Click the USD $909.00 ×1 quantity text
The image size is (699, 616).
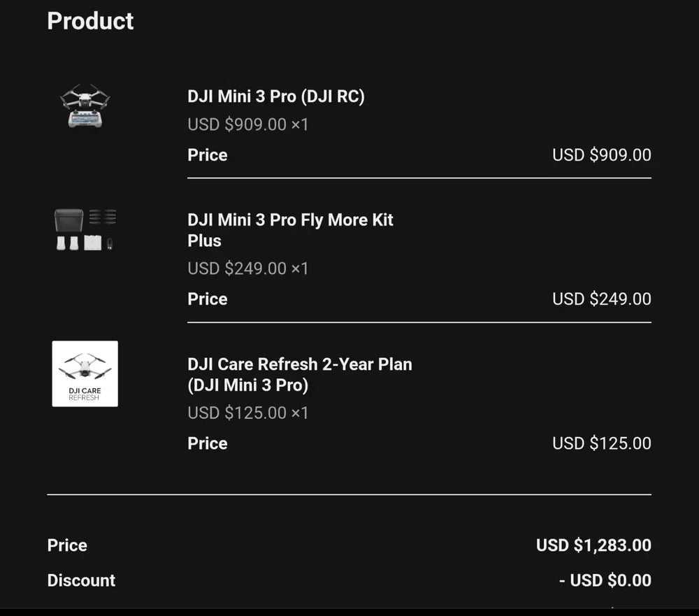point(247,125)
